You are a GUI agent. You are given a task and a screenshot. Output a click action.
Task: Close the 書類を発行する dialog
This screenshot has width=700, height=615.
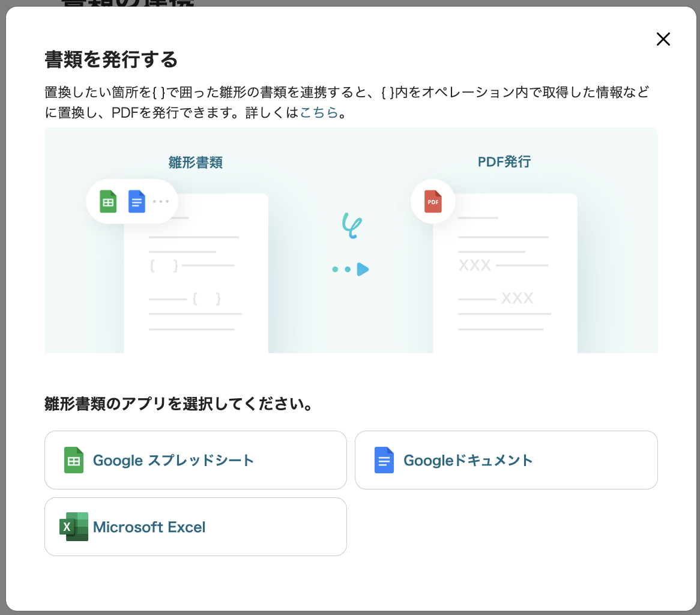click(663, 39)
